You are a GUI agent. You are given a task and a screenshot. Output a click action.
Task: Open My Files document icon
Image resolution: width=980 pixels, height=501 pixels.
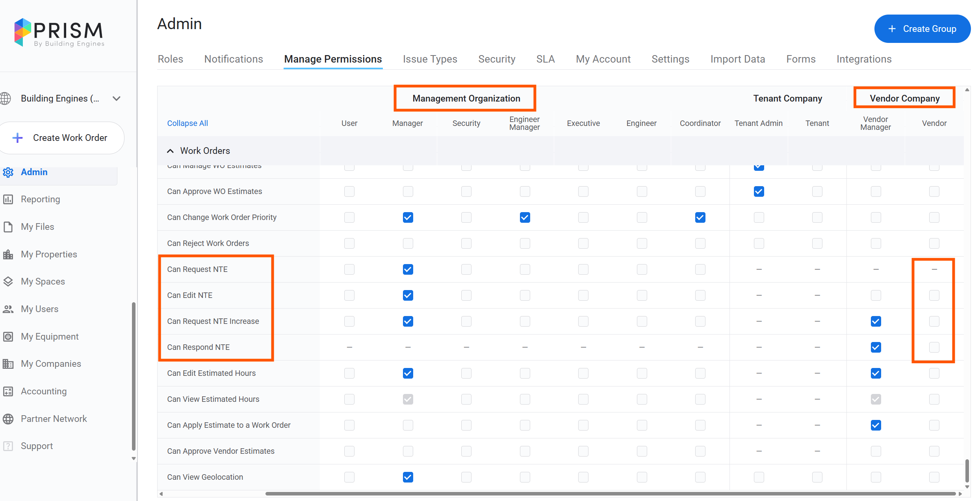(x=8, y=227)
